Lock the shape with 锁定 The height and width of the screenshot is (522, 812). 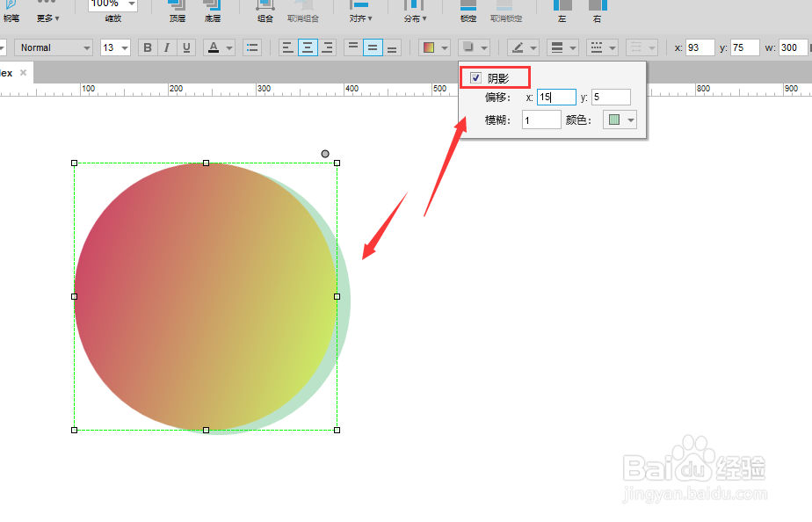[x=468, y=11]
